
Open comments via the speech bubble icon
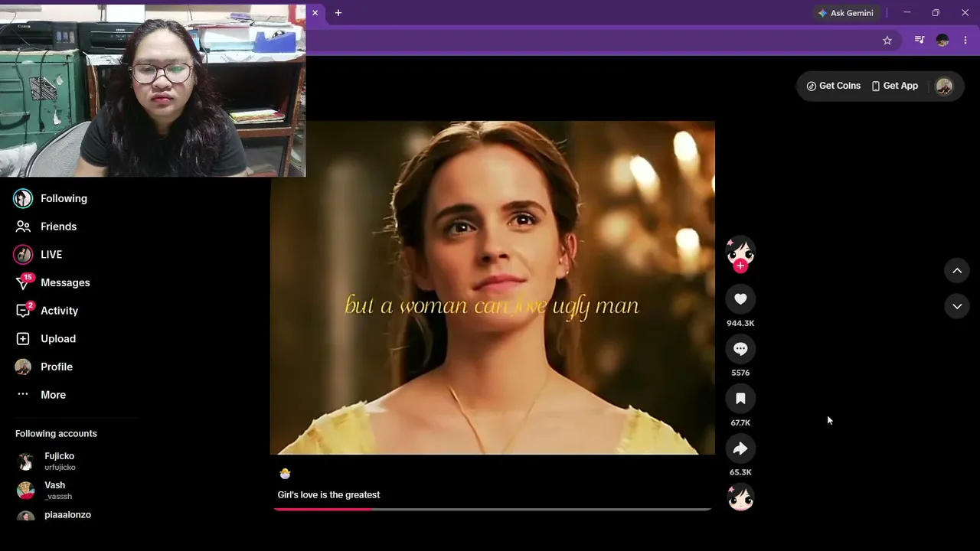740,349
